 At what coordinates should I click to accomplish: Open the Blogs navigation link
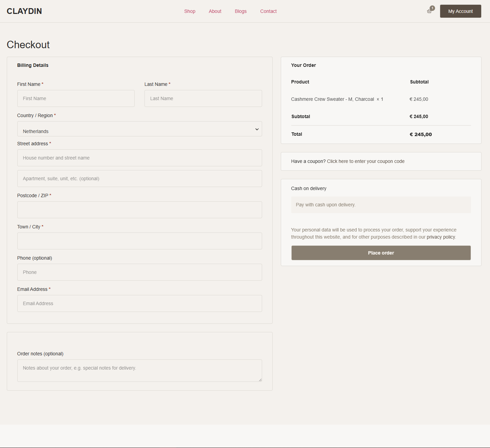coord(240,11)
